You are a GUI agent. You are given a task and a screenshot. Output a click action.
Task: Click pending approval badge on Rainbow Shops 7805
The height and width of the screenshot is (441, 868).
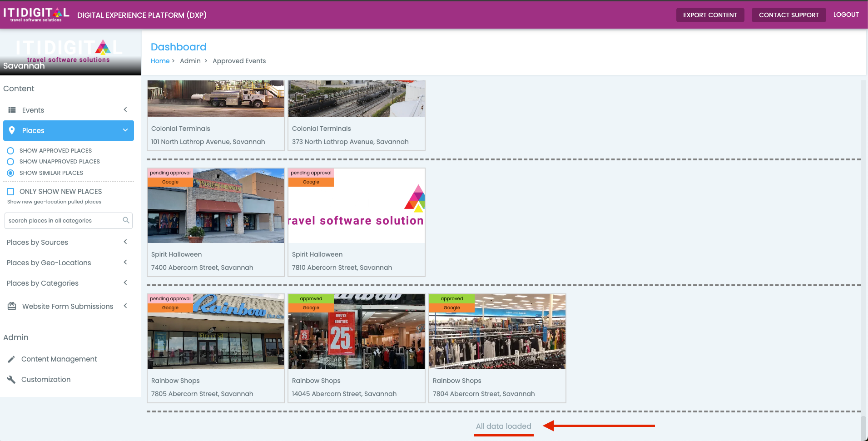click(170, 299)
